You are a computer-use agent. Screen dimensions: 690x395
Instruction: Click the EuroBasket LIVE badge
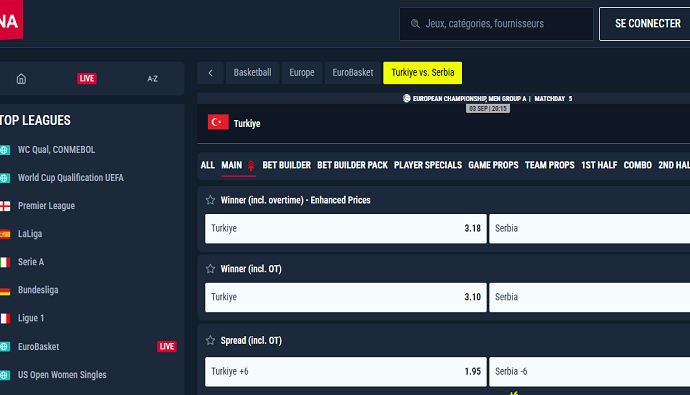coord(167,346)
